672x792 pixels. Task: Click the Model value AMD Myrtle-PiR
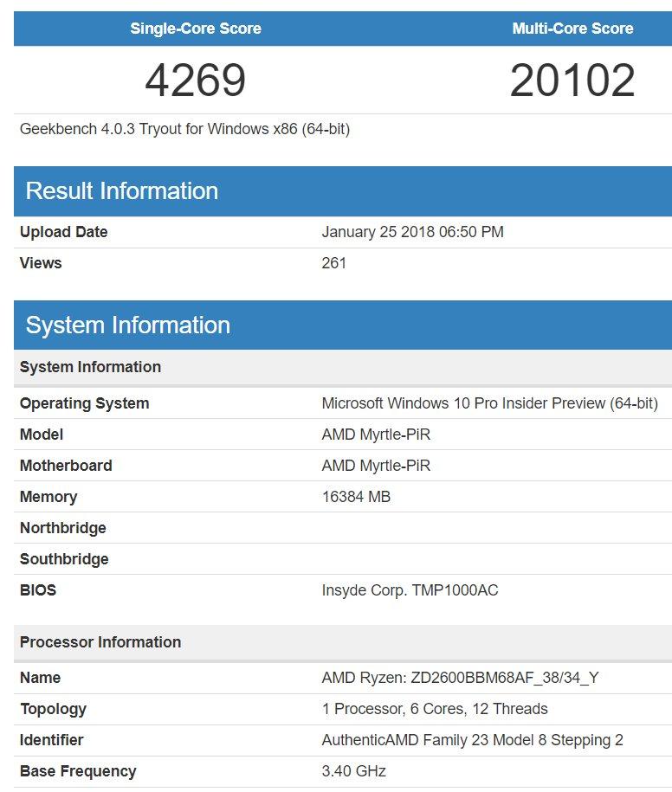(x=376, y=435)
